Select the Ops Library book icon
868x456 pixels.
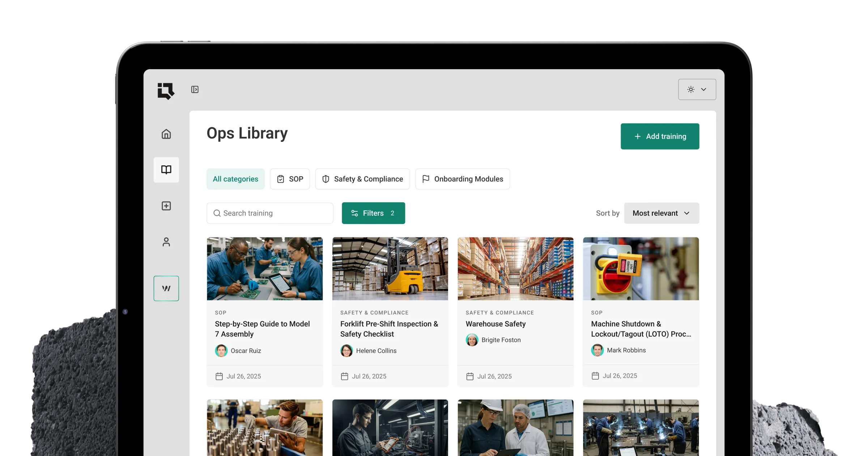click(166, 170)
